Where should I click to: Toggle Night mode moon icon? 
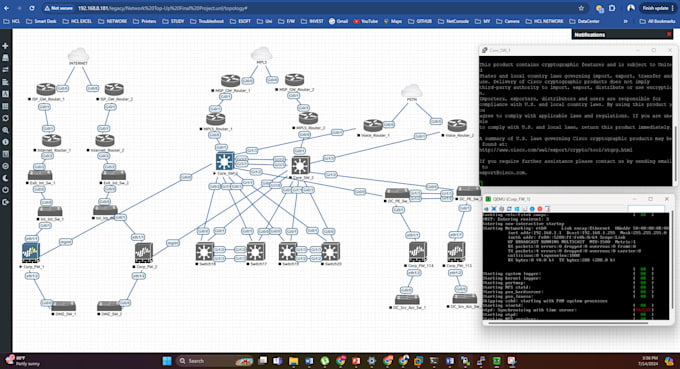[5, 178]
